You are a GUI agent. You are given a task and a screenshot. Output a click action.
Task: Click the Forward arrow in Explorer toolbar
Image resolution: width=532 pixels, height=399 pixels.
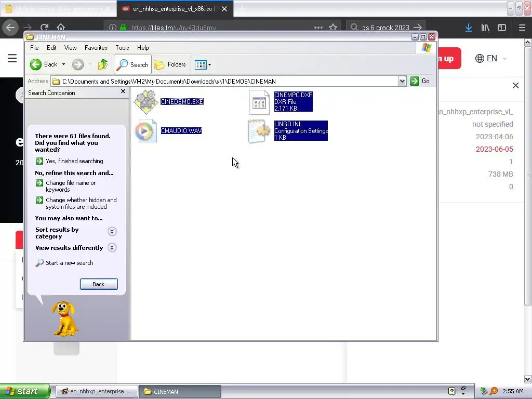point(78,64)
